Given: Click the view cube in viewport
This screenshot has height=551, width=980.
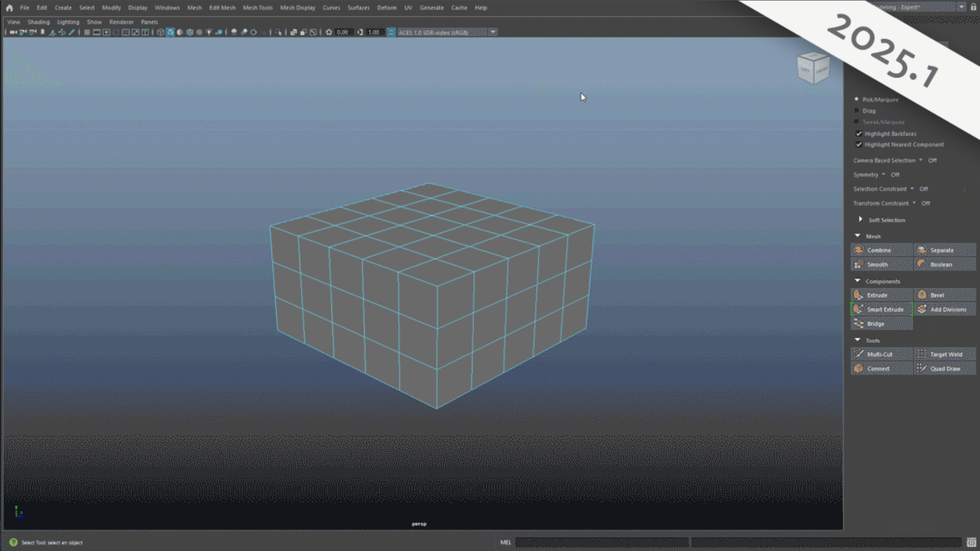Looking at the screenshot, I should (x=813, y=68).
